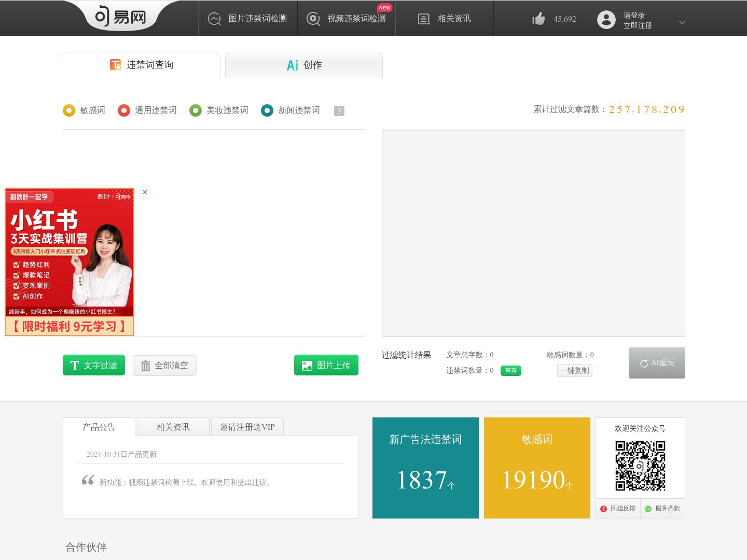
Task: Open the 新广告法违禁词 1837 teal card
Action: point(425,468)
